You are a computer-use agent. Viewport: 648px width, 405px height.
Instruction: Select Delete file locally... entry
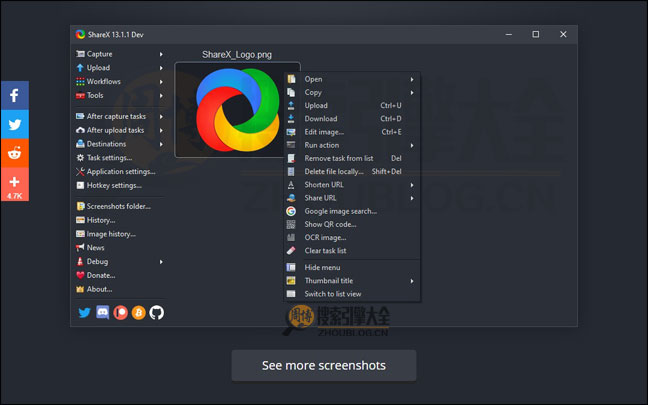(352, 172)
